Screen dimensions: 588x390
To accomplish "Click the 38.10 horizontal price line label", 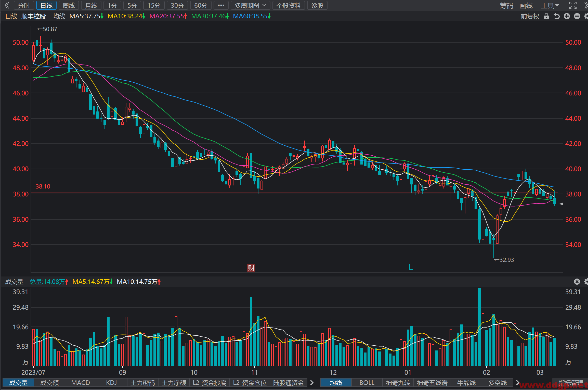I will tap(43, 186).
